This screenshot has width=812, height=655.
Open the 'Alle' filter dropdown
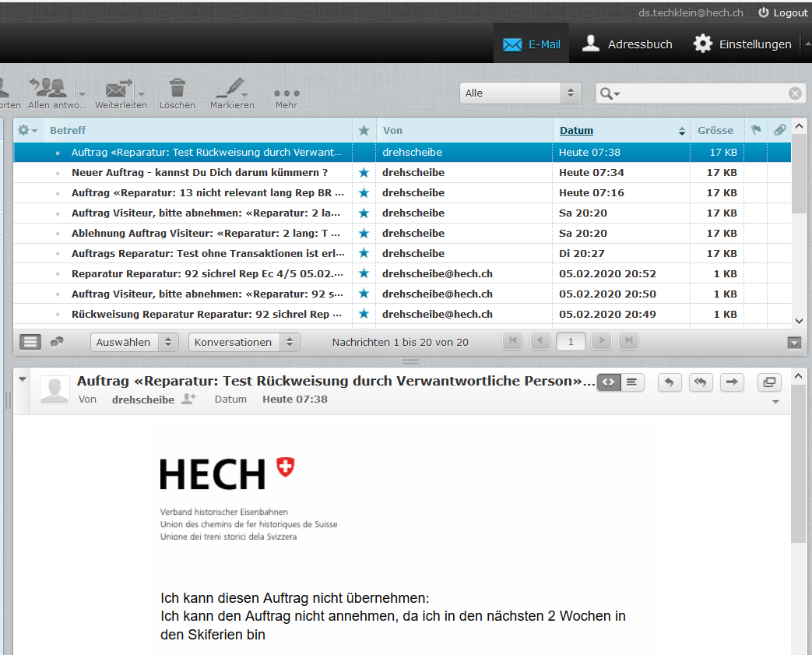coord(520,93)
